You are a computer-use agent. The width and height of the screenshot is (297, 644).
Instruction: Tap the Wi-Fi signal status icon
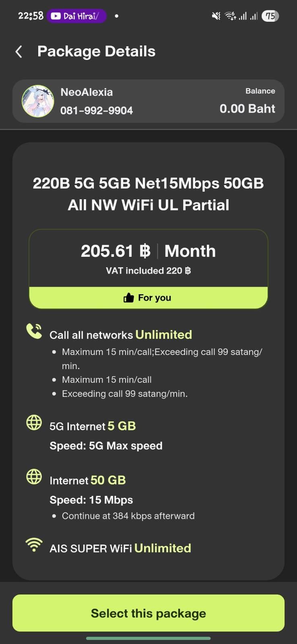pos(231,16)
